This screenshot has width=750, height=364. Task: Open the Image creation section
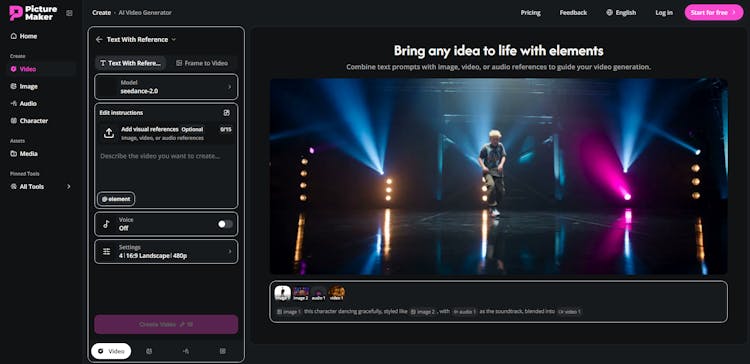tap(29, 86)
